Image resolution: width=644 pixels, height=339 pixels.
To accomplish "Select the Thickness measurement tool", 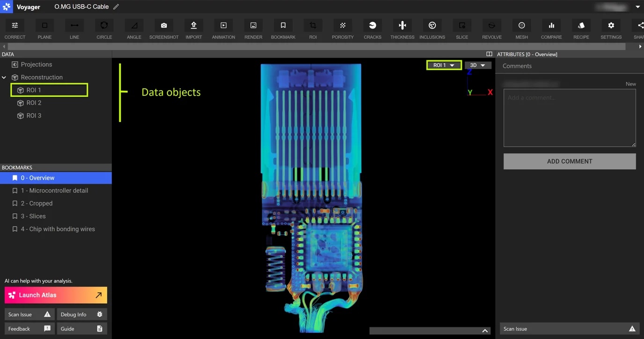I will (402, 30).
